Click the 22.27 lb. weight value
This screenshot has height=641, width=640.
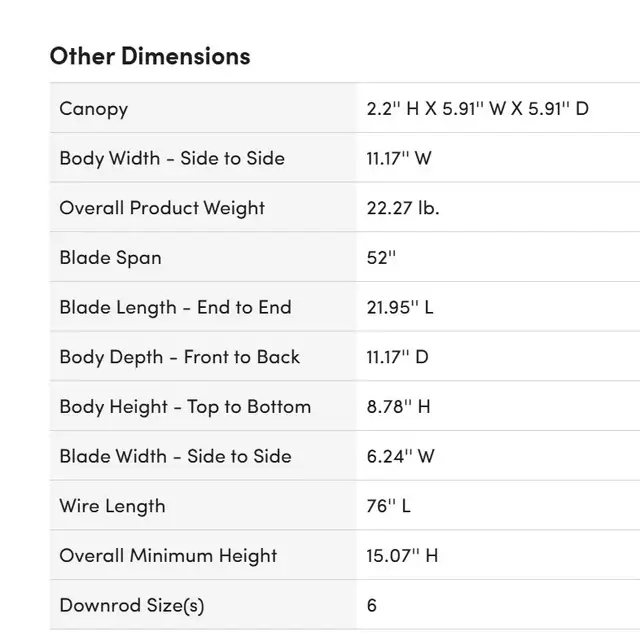[403, 208]
